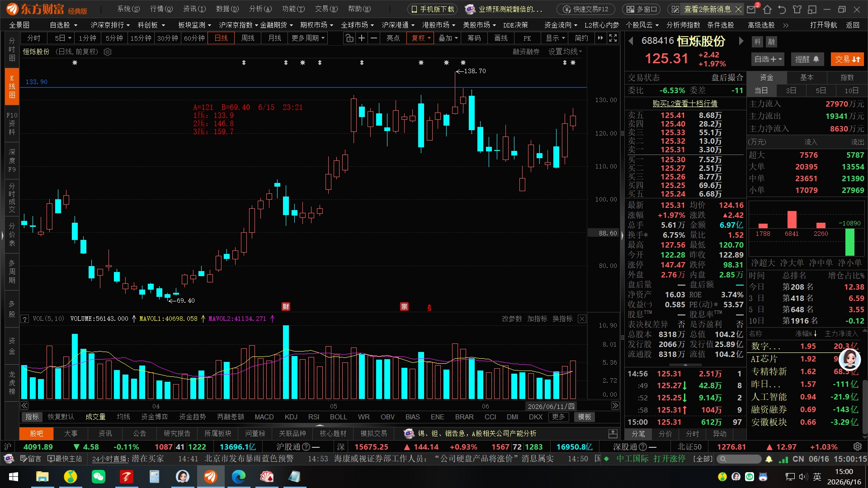
Task: Go to previous stock with left arrow
Action: coord(631,42)
